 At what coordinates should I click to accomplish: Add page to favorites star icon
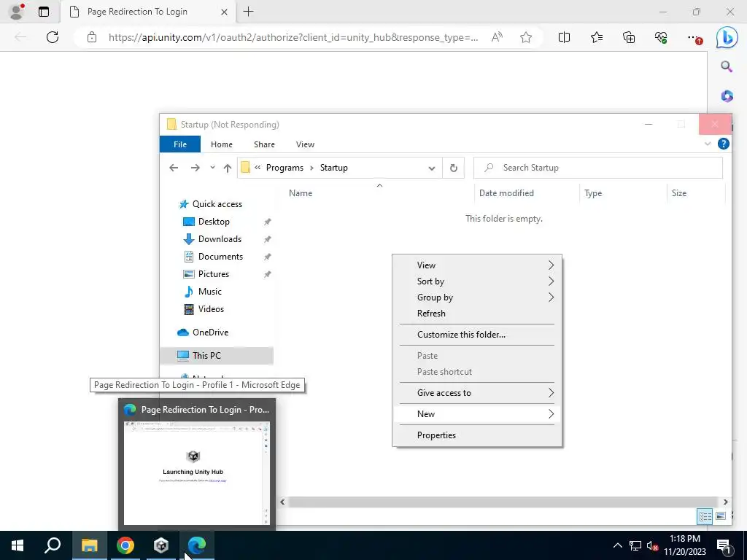click(526, 37)
